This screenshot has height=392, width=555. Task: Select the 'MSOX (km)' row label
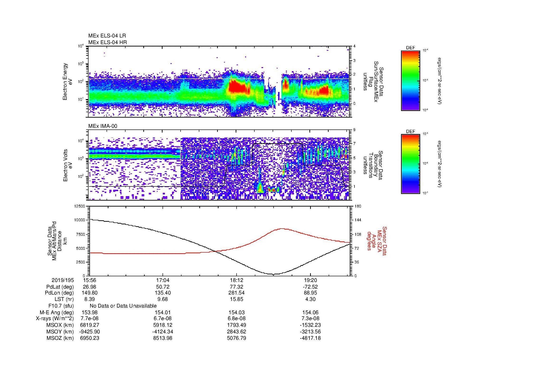(60, 325)
